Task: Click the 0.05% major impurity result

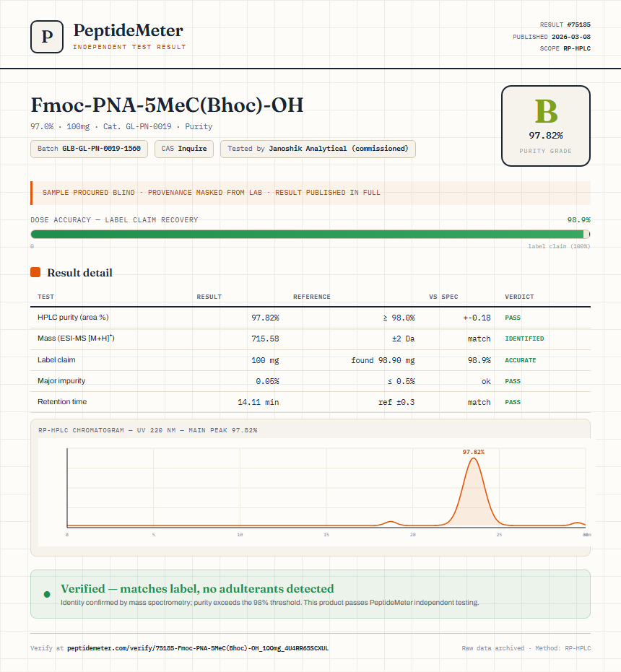Action: click(267, 381)
